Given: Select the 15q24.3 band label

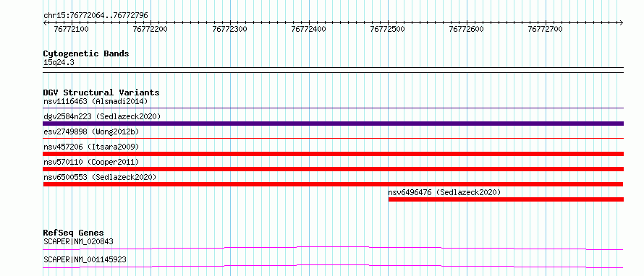Looking at the screenshot, I should [x=59, y=63].
